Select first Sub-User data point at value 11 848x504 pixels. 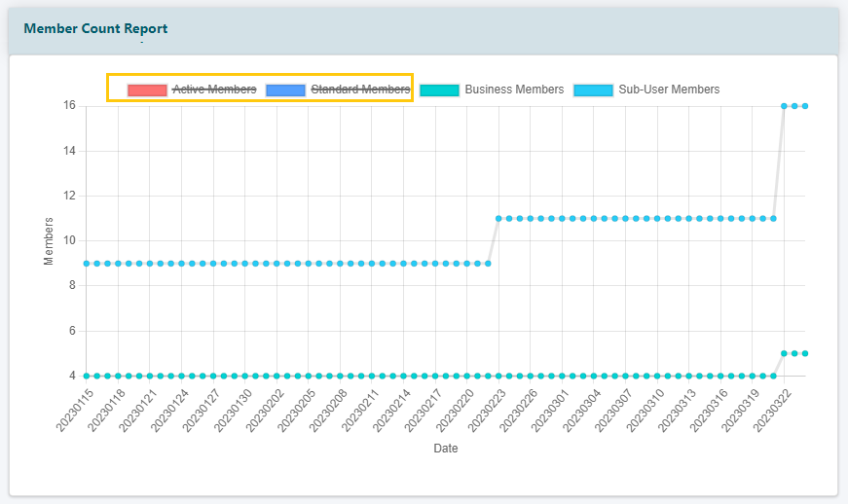coord(498,218)
